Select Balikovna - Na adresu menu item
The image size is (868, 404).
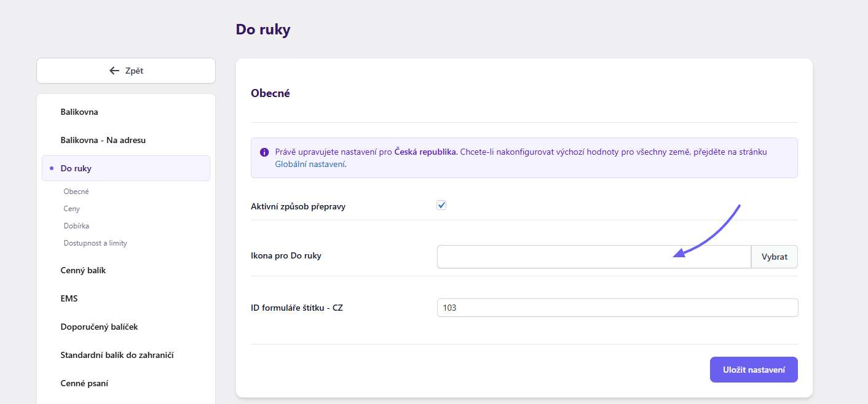coord(103,140)
